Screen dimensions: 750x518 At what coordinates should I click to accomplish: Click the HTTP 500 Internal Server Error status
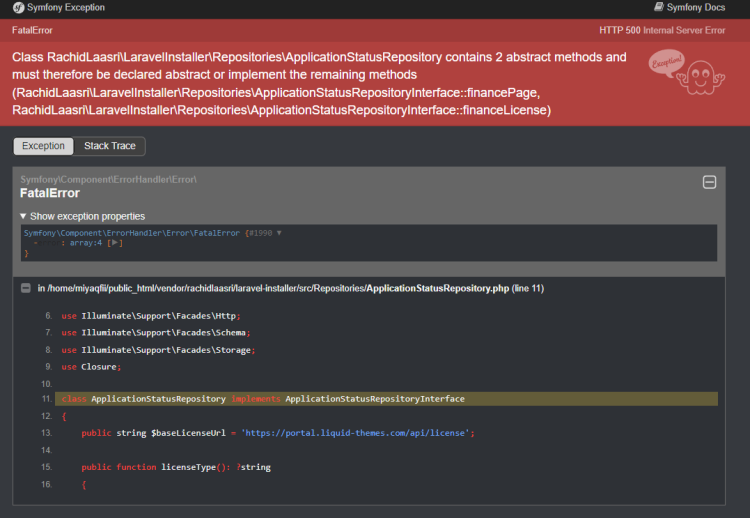pyautogui.click(x=662, y=30)
